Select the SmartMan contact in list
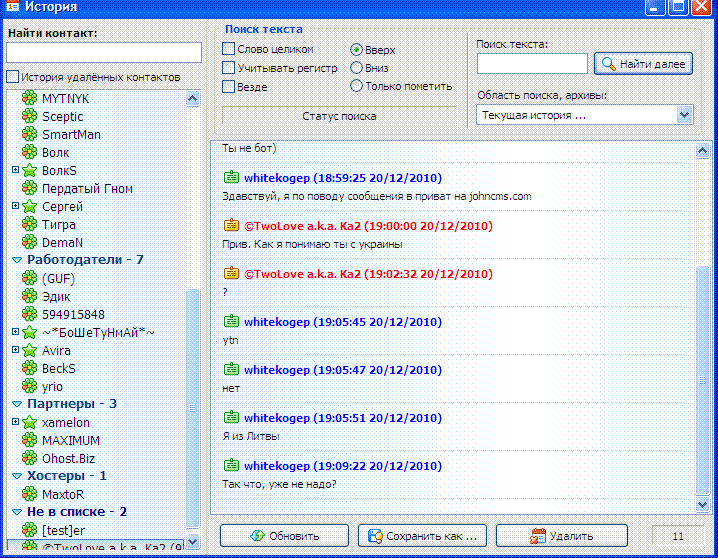Screen dimensions: 718x558 tap(71, 135)
